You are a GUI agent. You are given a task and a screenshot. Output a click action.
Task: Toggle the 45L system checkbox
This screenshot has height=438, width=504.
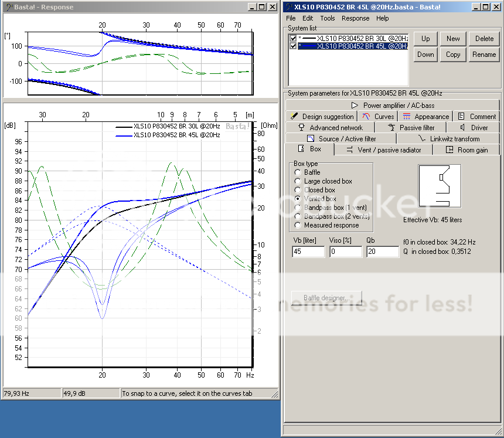pos(293,46)
